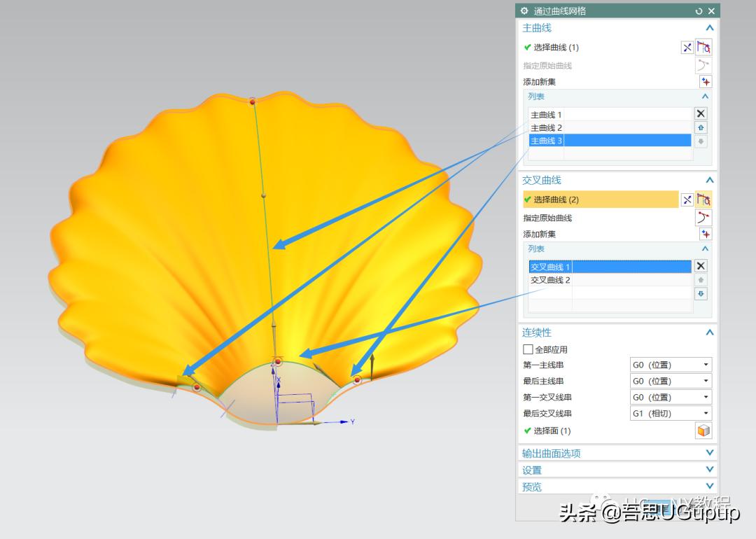Click the curve selection icon in 主曲线 row
Viewport: 756px width, 539px height.
703,48
